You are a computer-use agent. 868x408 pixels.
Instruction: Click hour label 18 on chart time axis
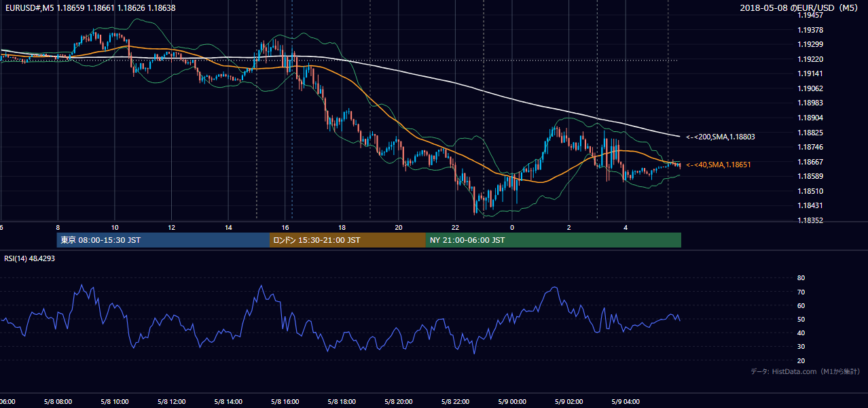pos(342,227)
